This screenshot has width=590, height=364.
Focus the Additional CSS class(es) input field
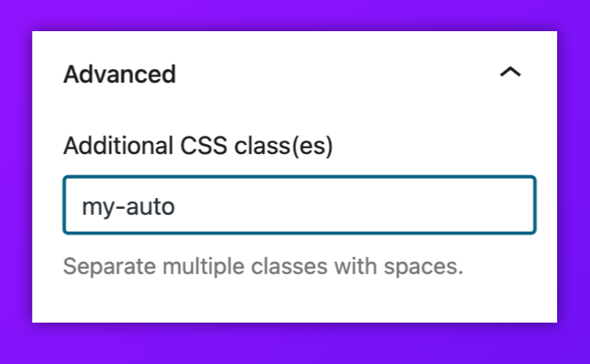pos(299,205)
